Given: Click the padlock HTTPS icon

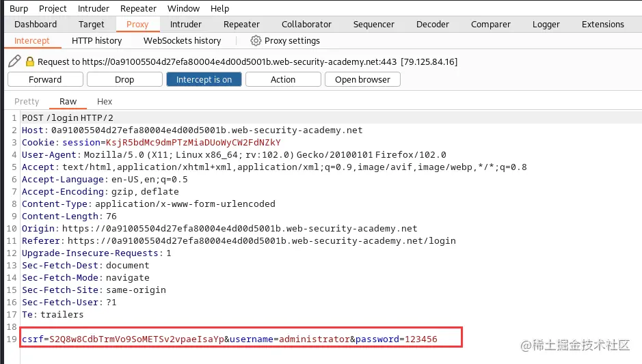Looking at the screenshot, I should click(x=30, y=61).
